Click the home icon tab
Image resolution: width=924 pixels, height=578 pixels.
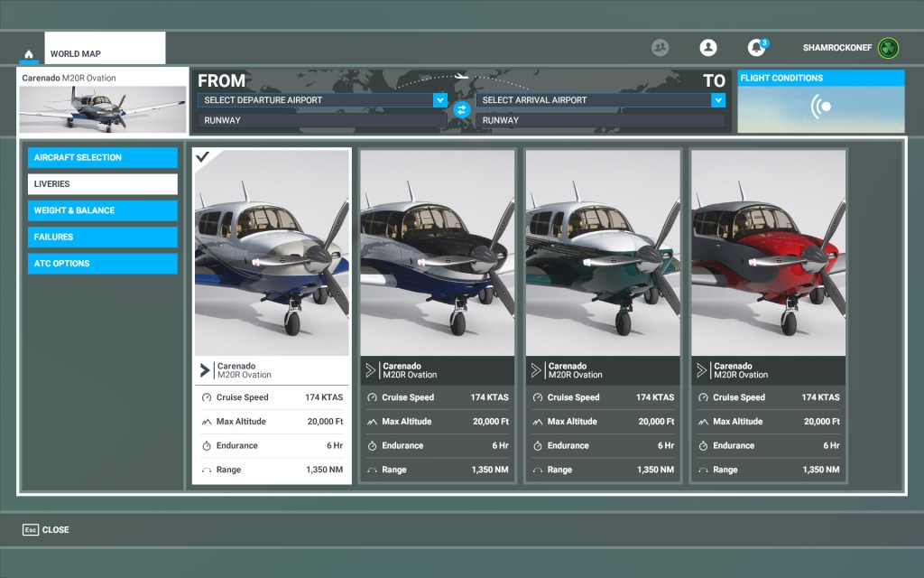[29, 53]
